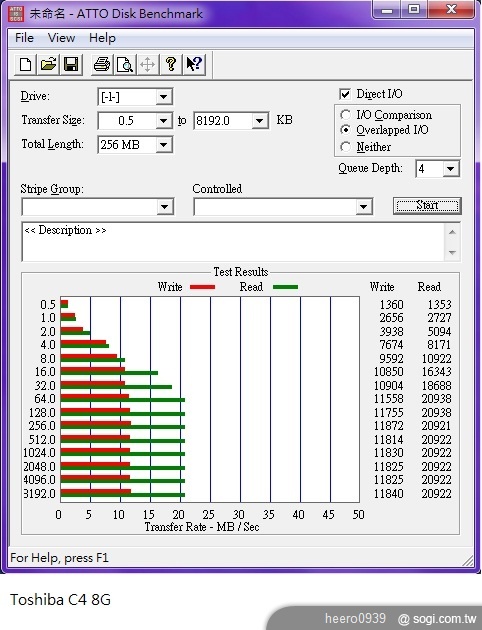Image resolution: width=482 pixels, height=630 pixels.
Task: Expand the Queue Depth dropdown
Action: point(451,169)
